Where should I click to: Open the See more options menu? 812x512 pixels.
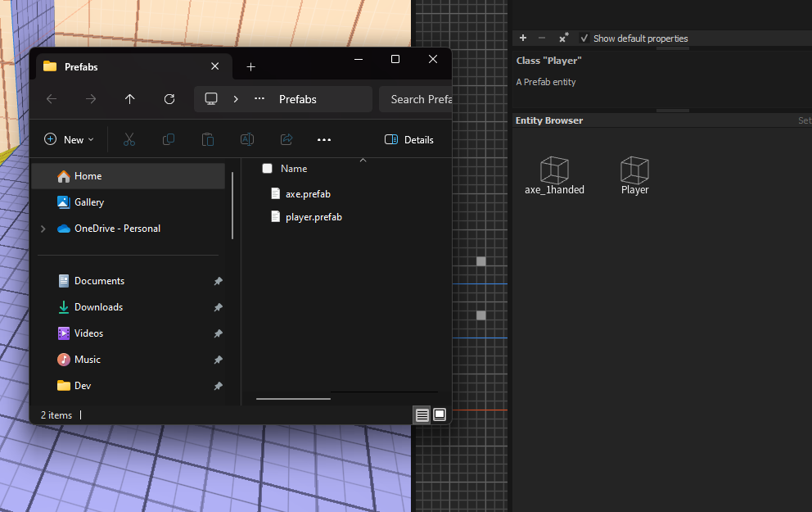click(324, 139)
